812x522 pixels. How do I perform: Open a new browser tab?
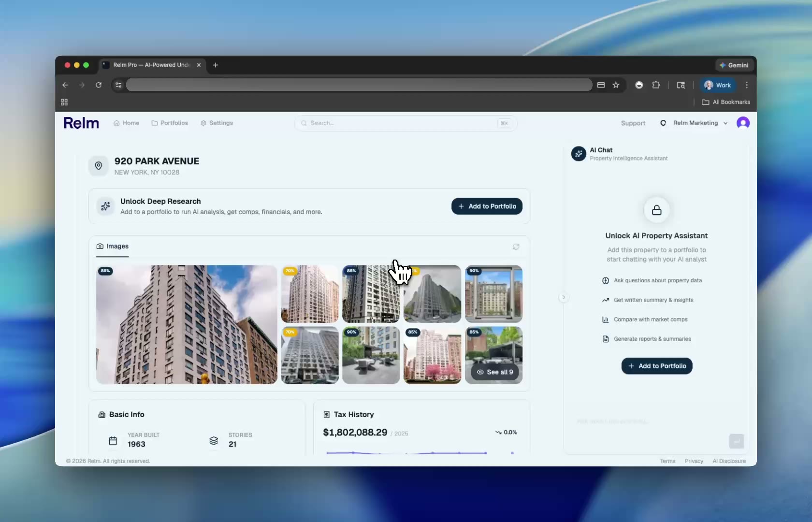(x=216, y=65)
